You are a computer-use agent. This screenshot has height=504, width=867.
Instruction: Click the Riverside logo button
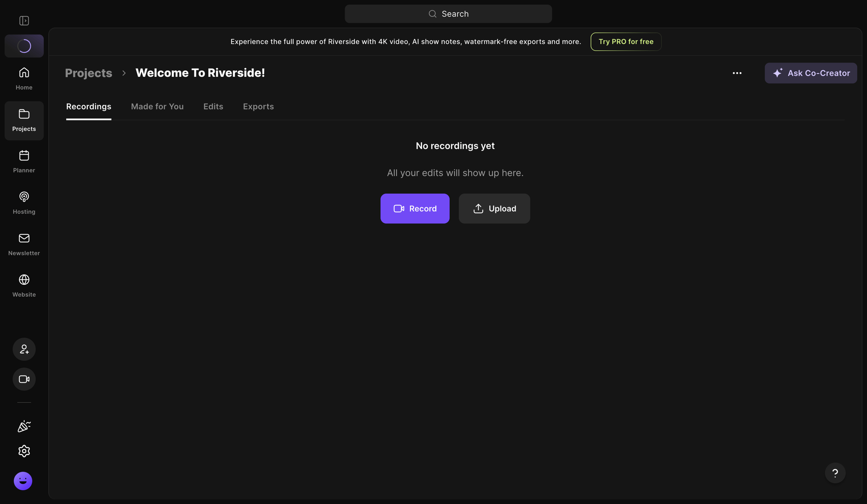[x=24, y=46]
